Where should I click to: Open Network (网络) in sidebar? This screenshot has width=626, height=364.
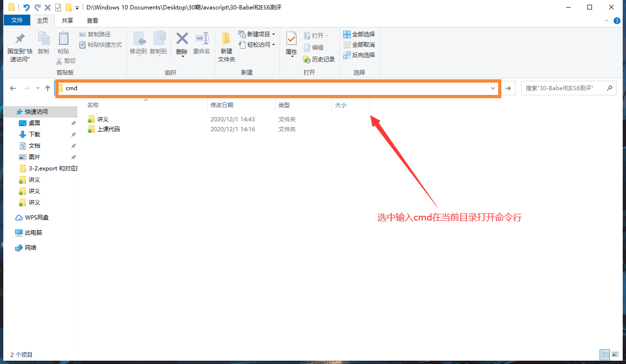click(26, 248)
